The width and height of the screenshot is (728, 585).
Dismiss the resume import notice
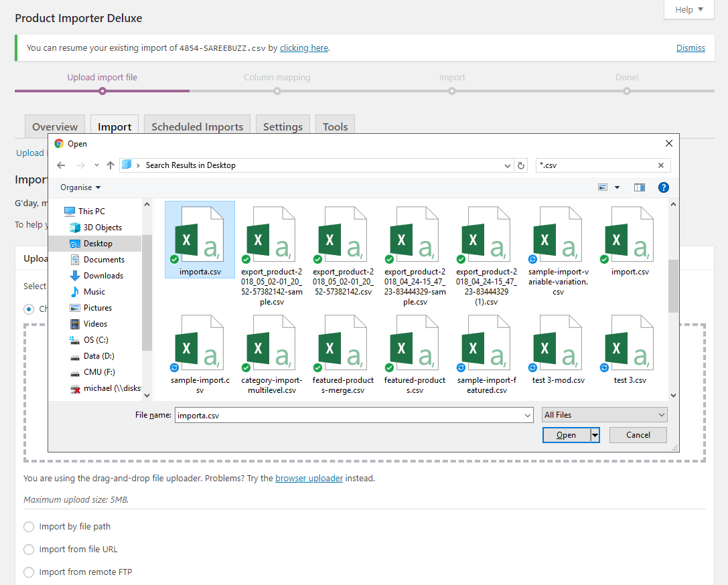point(690,48)
